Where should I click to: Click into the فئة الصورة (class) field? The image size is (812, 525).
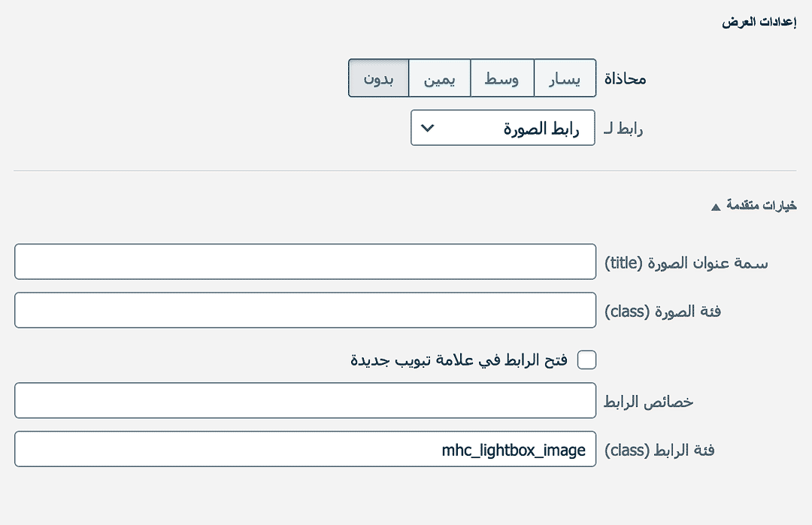click(305, 310)
